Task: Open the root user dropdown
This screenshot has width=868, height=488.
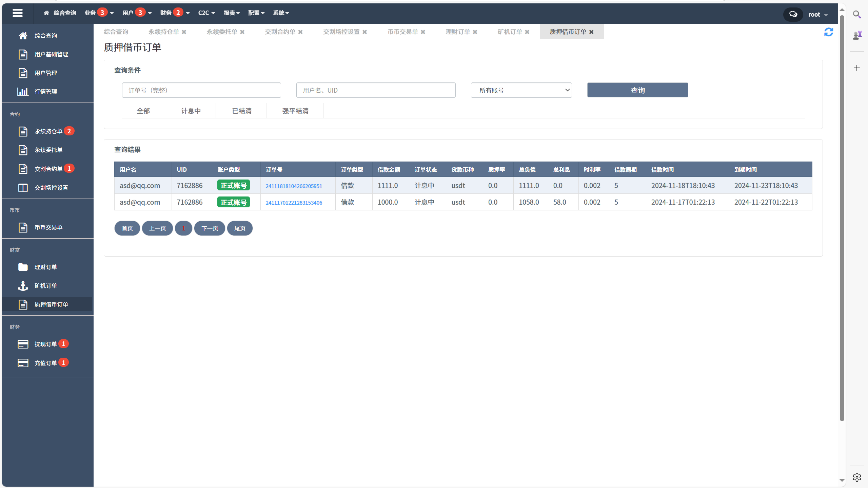Action: (817, 14)
